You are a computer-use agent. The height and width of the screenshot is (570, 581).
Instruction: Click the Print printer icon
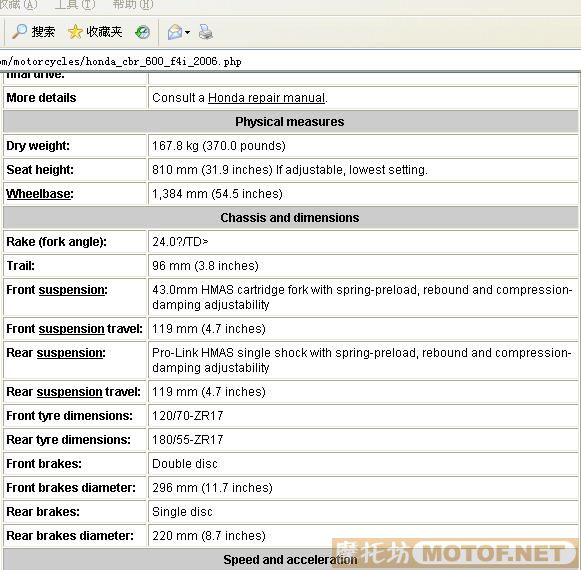(x=206, y=32)
